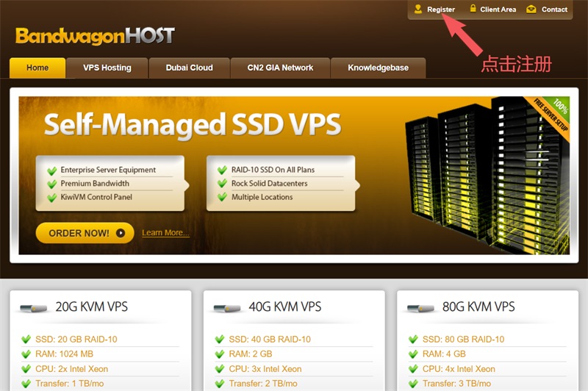Click the Contact link
Image resolution: width=588 pixels, height=391 pixels.
[x=554, y=10]
